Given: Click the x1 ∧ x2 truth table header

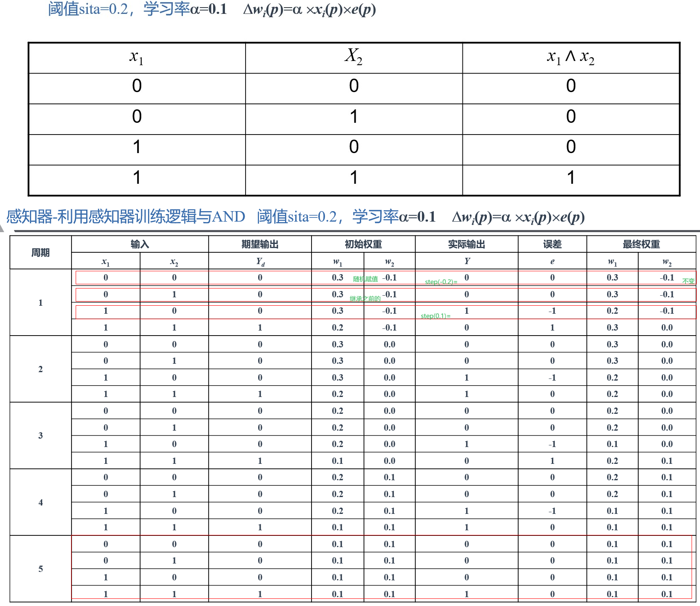Looking at the screenshot, I should (571, 57).
